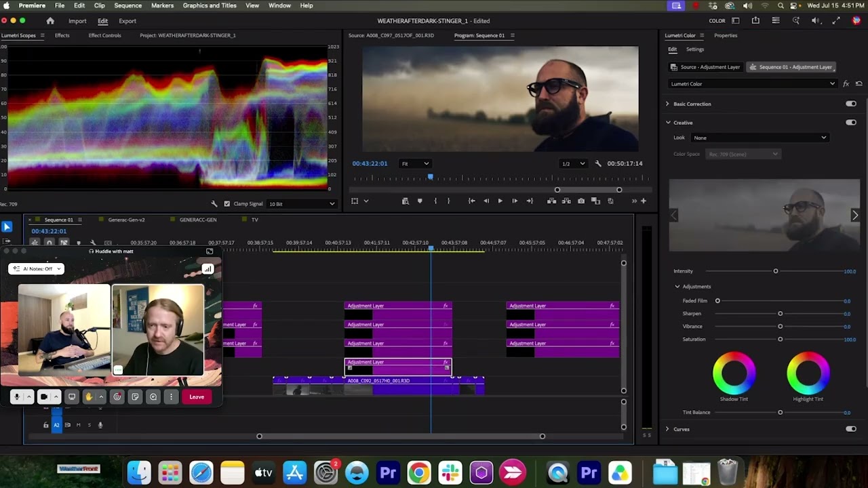
Task: Show next Look preview with right arrow
Action: click(x=854, y=216)
